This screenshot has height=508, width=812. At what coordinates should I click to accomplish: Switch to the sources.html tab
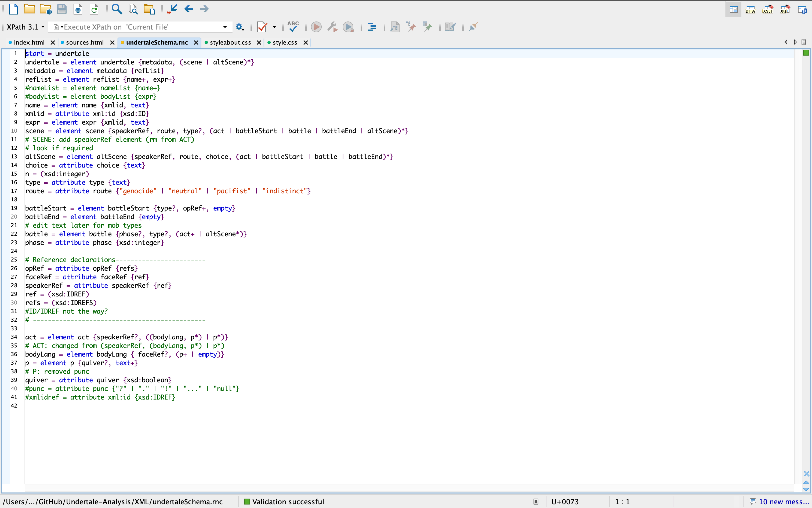(x=85, y=42)
